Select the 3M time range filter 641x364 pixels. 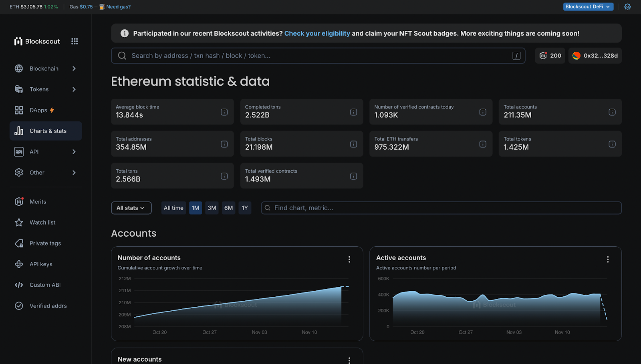tap(212, 208)
